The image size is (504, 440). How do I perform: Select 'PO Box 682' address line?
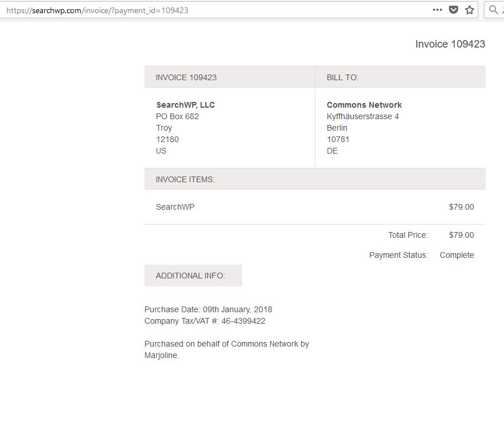[177, 116]
